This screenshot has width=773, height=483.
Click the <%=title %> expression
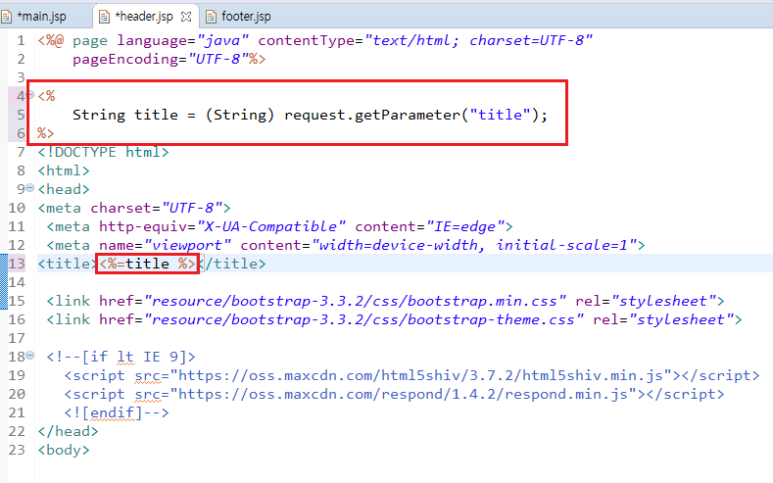pyautogui.click(x=147, y=264)
